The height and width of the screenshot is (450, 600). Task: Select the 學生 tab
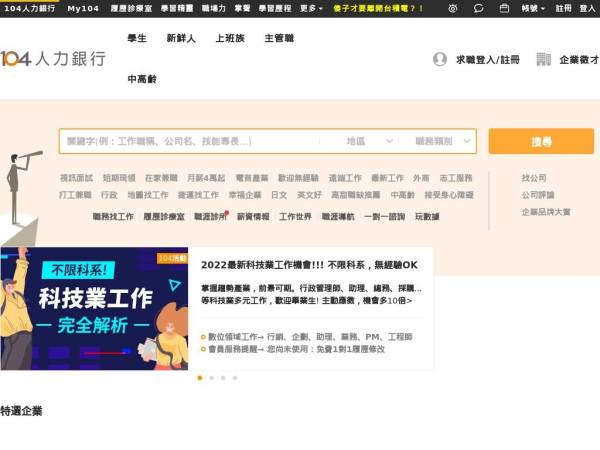pyautogui.click(x=137, y=38)
